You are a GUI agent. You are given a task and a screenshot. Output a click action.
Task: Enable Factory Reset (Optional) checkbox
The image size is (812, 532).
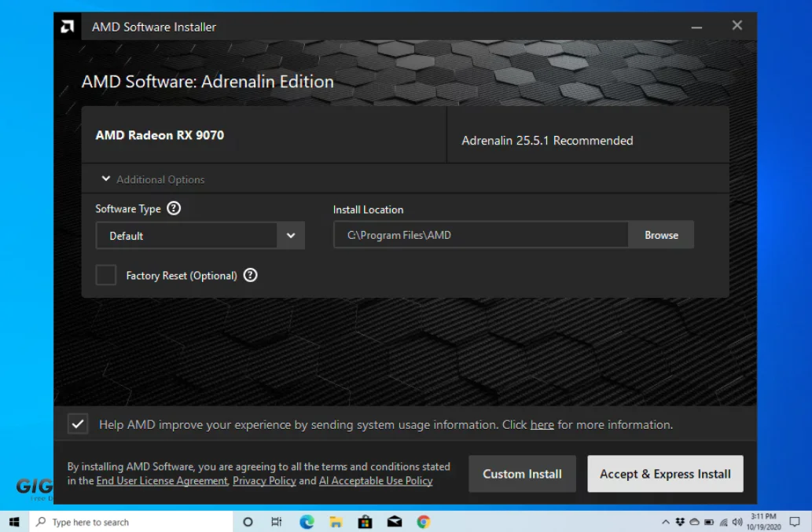coord(105,275)
